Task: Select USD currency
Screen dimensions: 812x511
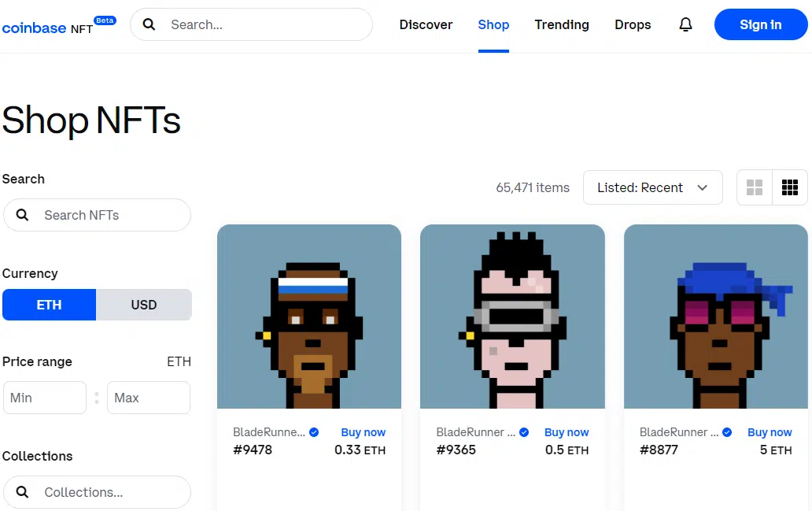Action: 144,305
